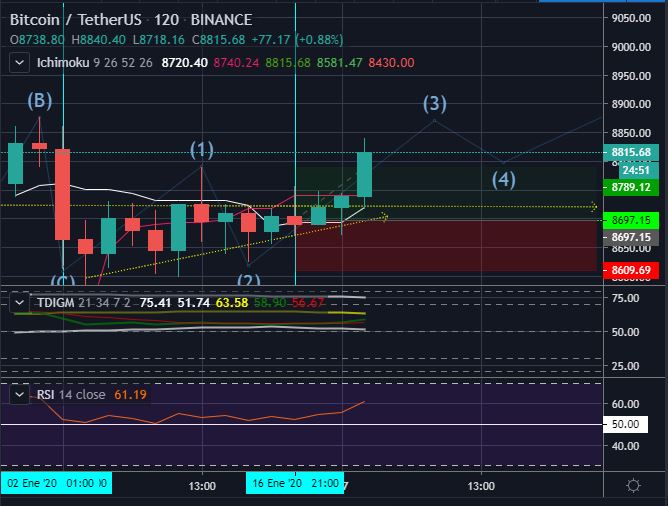668x506 pixels.
Task: Click the 8900.00 price axis label
Action: [631, 104]
